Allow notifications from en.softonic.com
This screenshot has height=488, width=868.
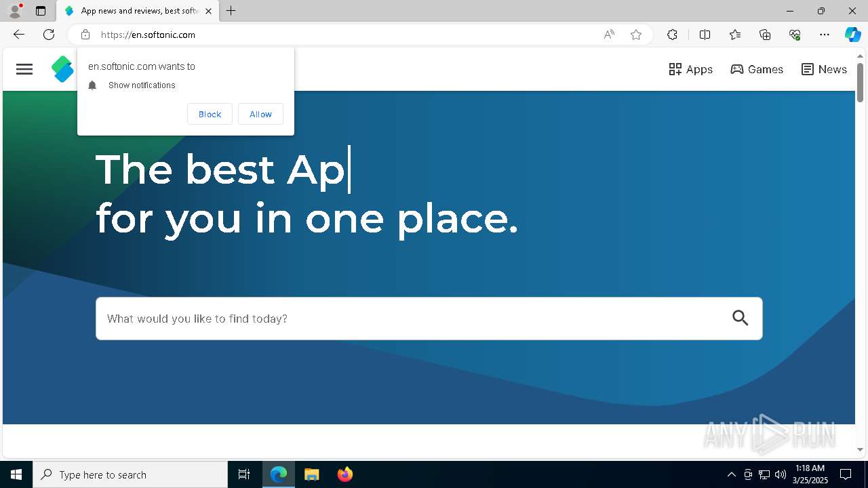260,114
